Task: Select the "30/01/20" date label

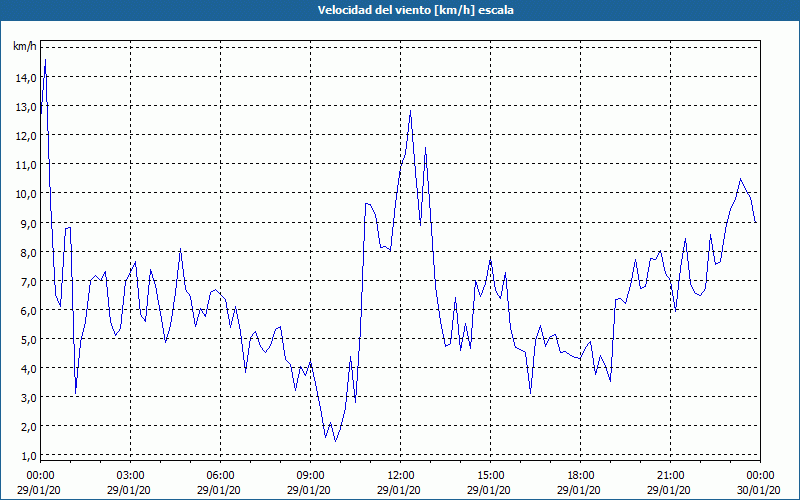Action: coord(759,490)
